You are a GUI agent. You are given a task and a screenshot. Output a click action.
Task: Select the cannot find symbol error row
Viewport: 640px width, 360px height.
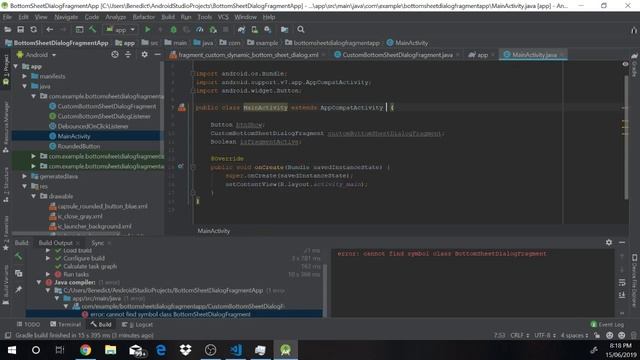[174, 314]
